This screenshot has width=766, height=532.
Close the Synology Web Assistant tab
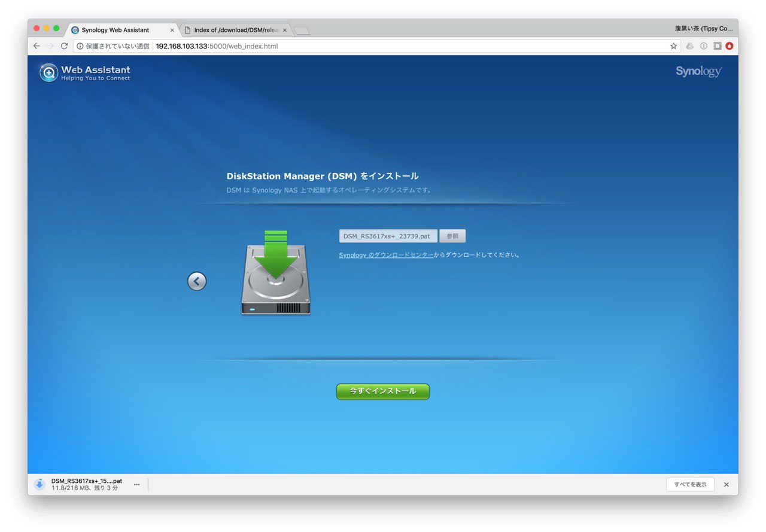point(172,30)
